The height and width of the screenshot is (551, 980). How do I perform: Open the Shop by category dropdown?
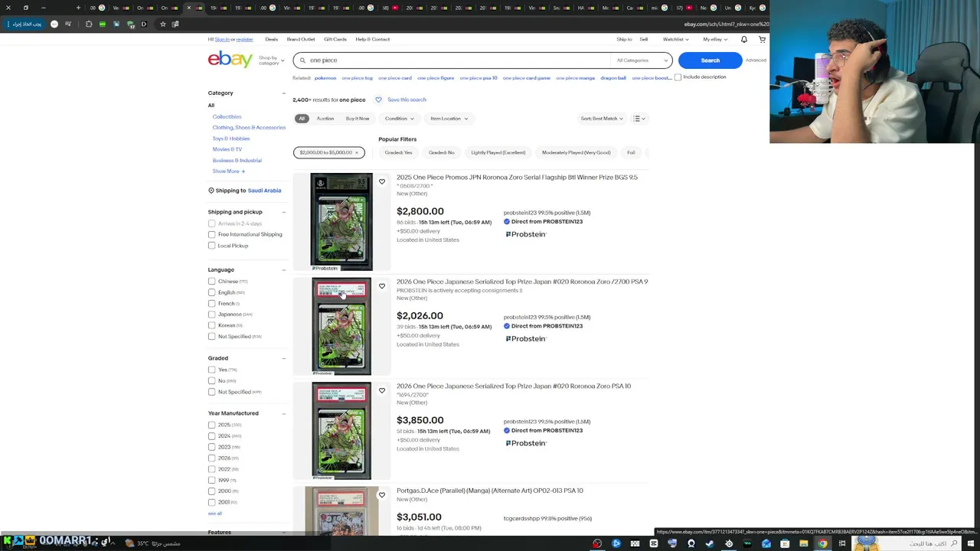[271, 60]
